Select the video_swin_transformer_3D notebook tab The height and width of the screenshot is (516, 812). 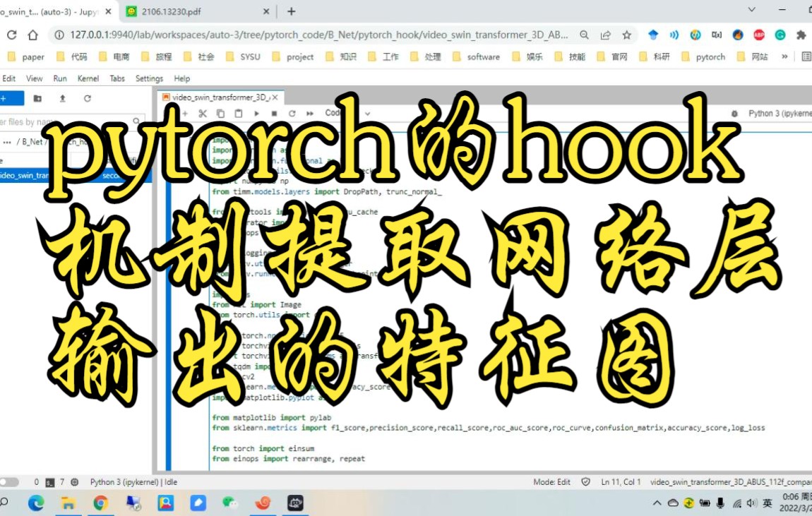click(220, 97)
